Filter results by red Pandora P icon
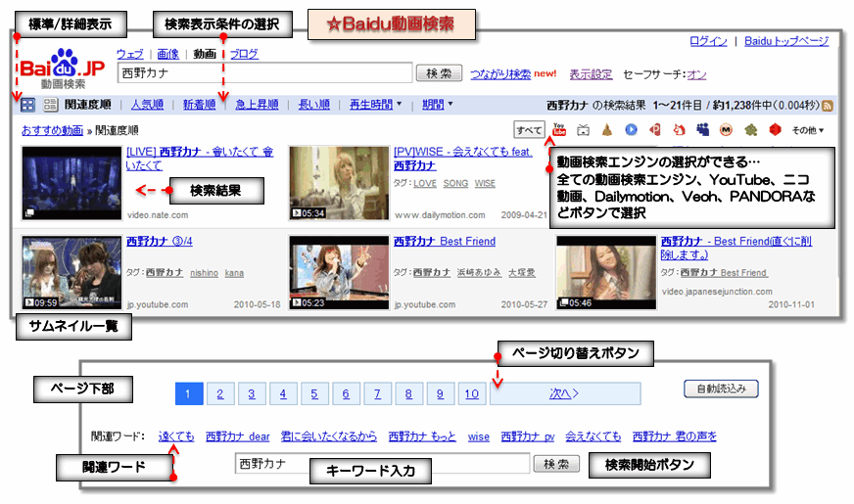The image size is (854, 504). (655, 129)
